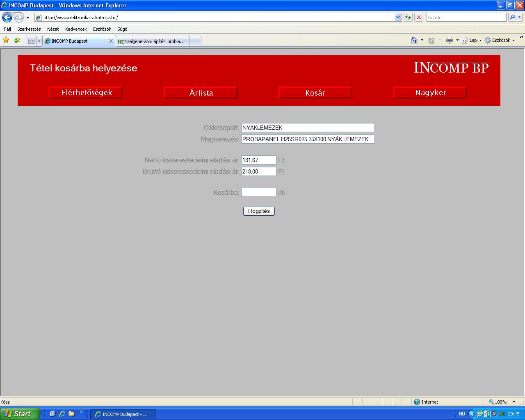Switch to the Szélgenerátor építési tab
The image size is (525, 420).
153,41
